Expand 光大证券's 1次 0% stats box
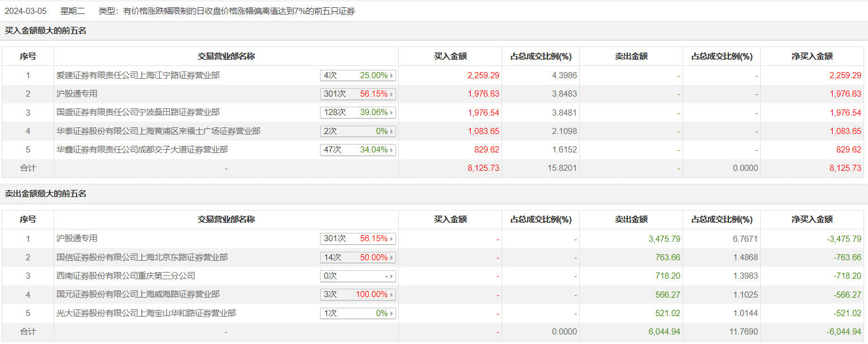This screenshot has height=344, width=868. (392, 314)
